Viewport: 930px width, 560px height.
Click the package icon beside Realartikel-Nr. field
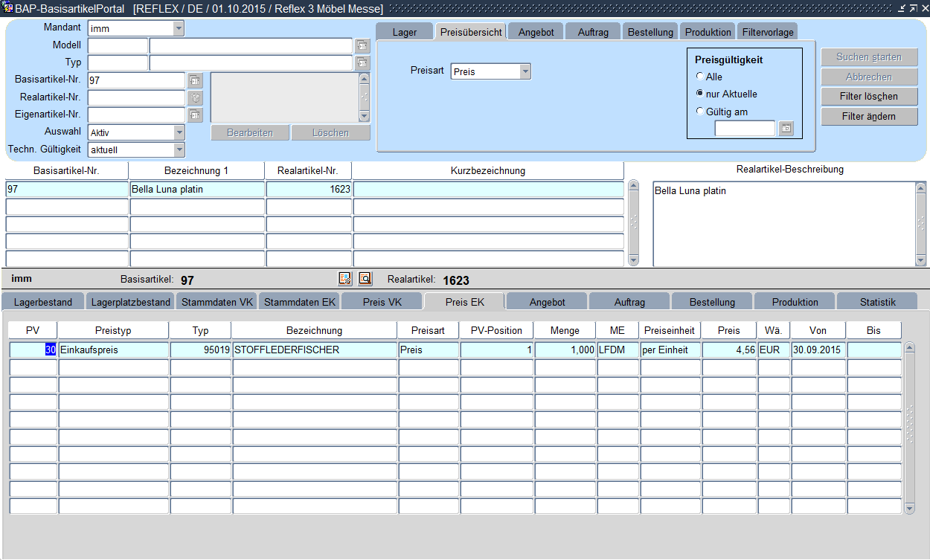point(195,97)
